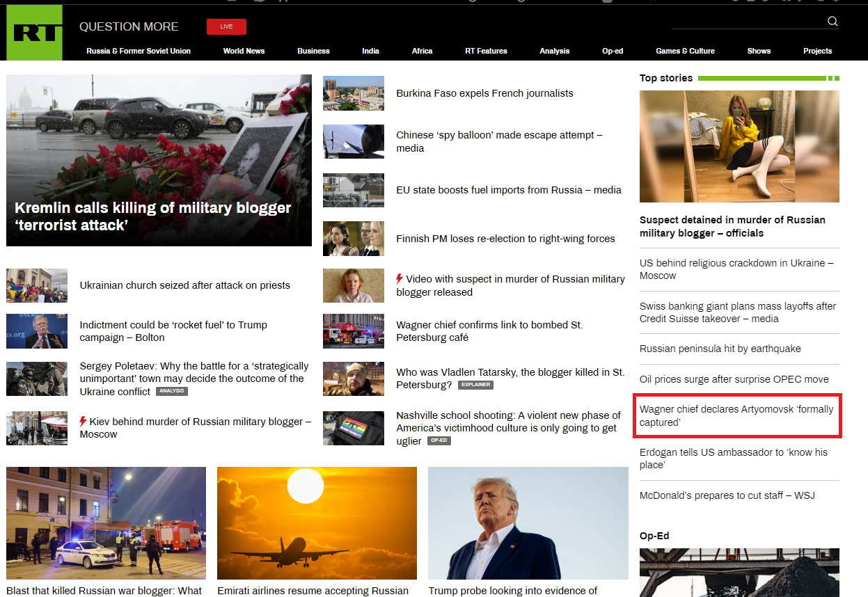Image resolution: width=868 pixels, height=597 pixels.
Task: Open World News section
Action: (x=244, y=51)
